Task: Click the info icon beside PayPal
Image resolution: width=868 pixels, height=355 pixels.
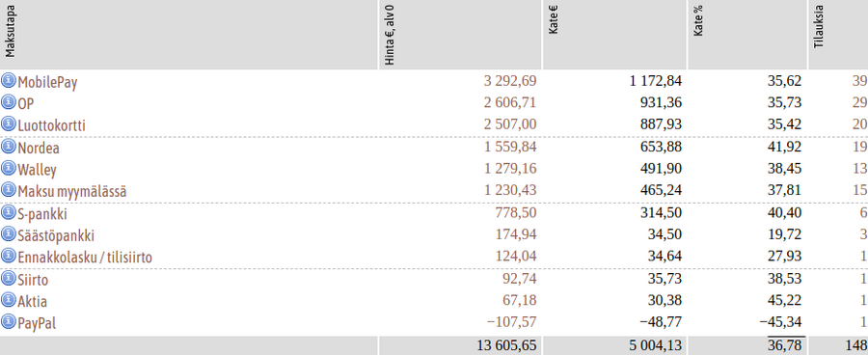Action: [9, 322]
